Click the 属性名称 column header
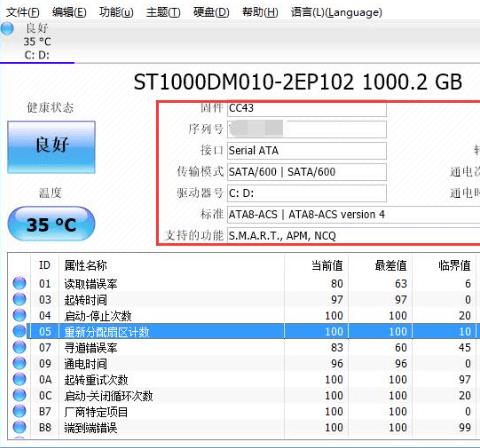The height and width of the screenshot is (448, 480). 172,266
